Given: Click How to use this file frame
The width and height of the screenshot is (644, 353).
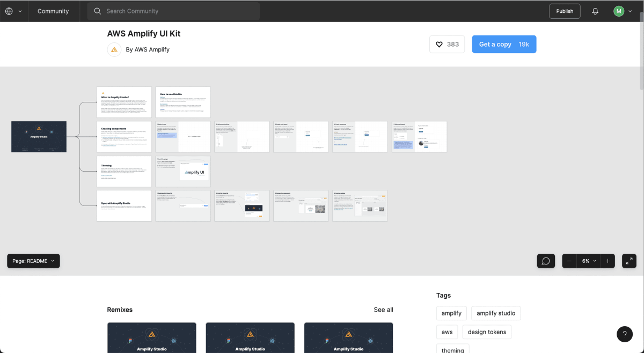Looking at the screenshot, I should pos(183,102).
